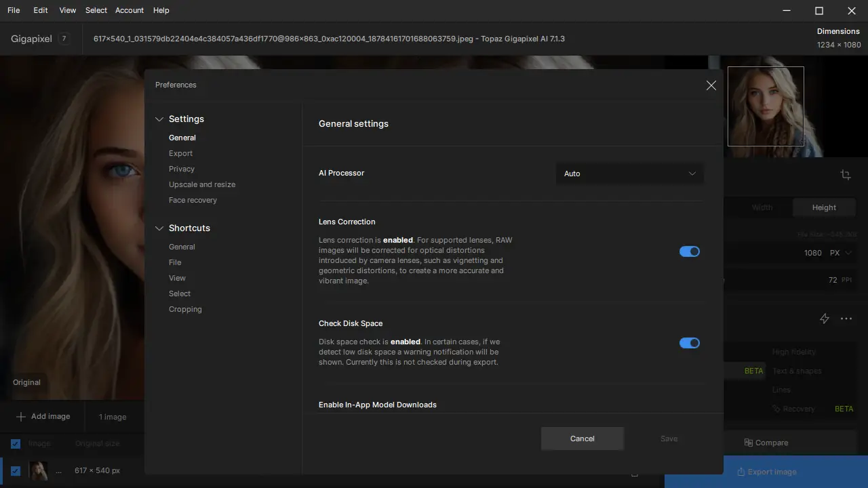Screen dimensions: 868x488
Task: Click the Export image button
Action: (x=766, y=472)
